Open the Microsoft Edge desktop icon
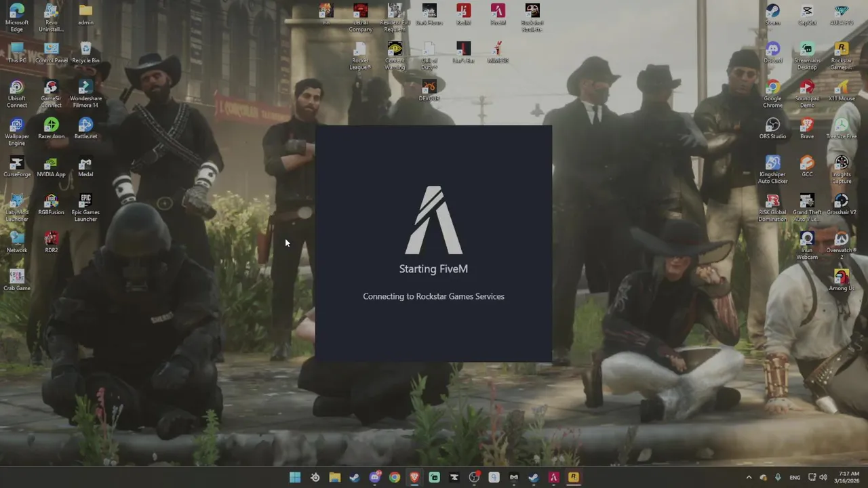Image resolution: width=868 pixels, height=488 pixels. click(17, 18)
